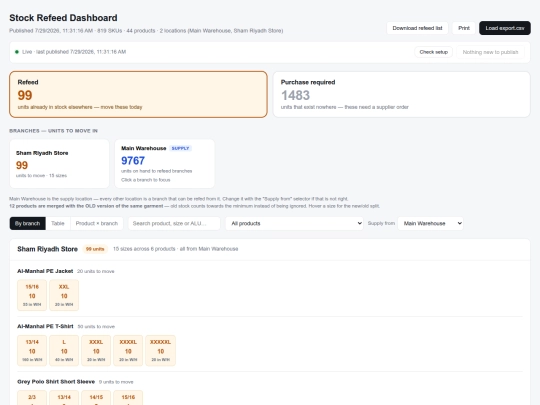Select PE T-Shirt size L tile

(64, 350)
